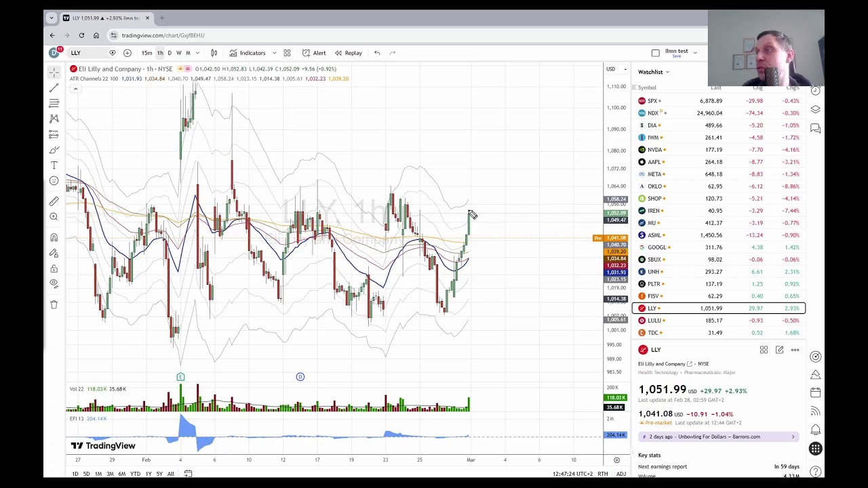Set date range to 1M

(98, 474)
